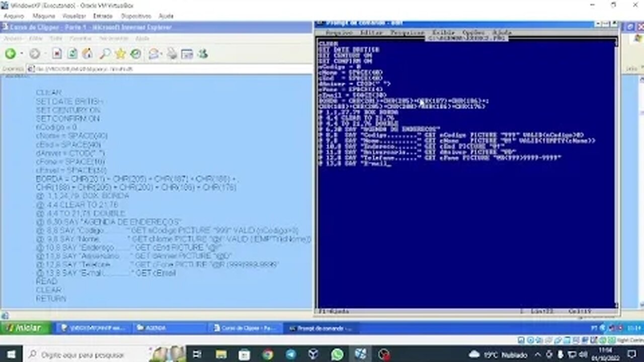This screenshot has width=644, height=362.
Task: Open File Explorer on the host taskbar
Action: [221, 354]
